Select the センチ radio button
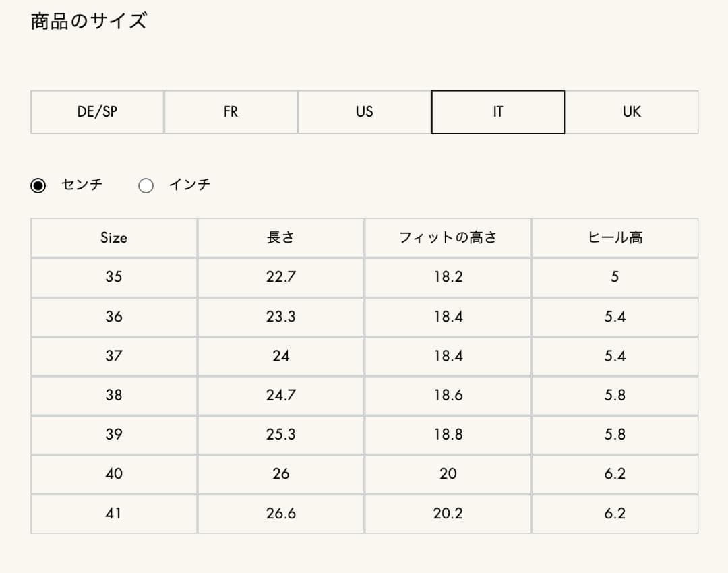728x573 pixels. [x=38, y=184]
